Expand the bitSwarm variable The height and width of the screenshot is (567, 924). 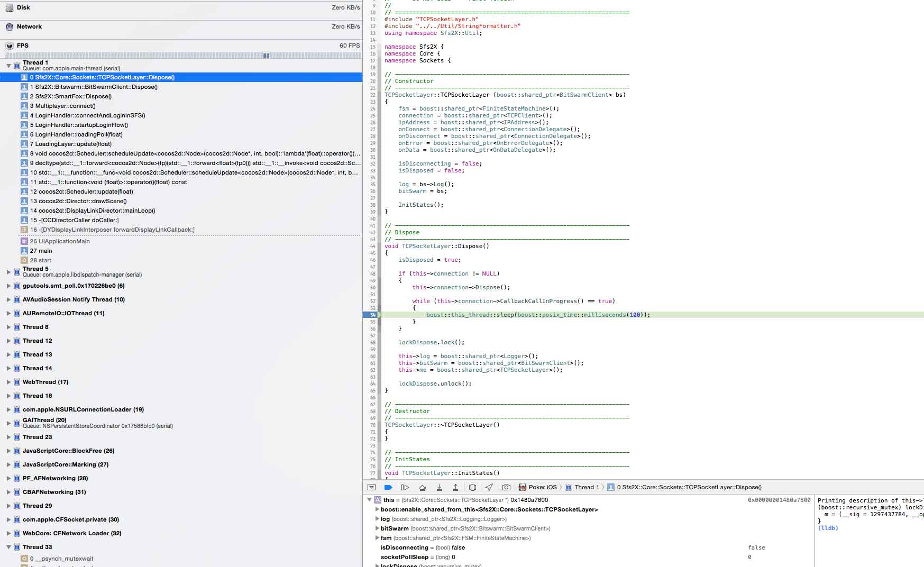(377, 528)
